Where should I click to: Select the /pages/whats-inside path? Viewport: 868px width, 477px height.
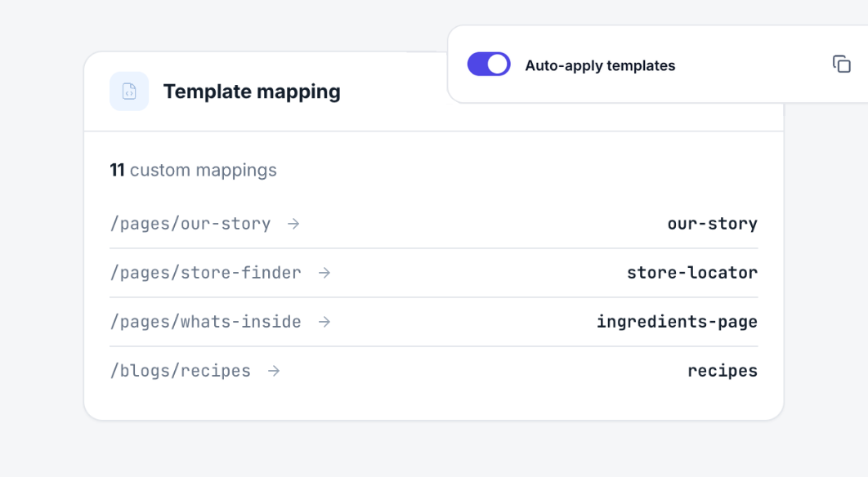coord(205,322)
